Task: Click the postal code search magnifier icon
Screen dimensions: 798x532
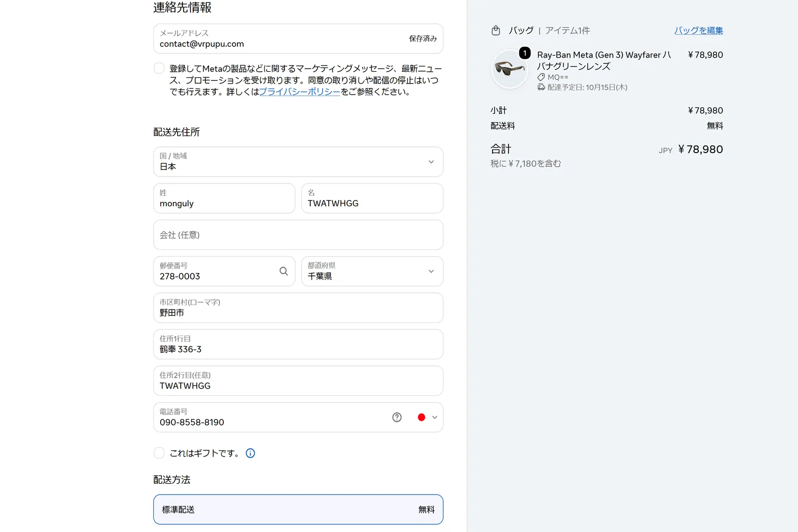Action: tap(284, 271)
